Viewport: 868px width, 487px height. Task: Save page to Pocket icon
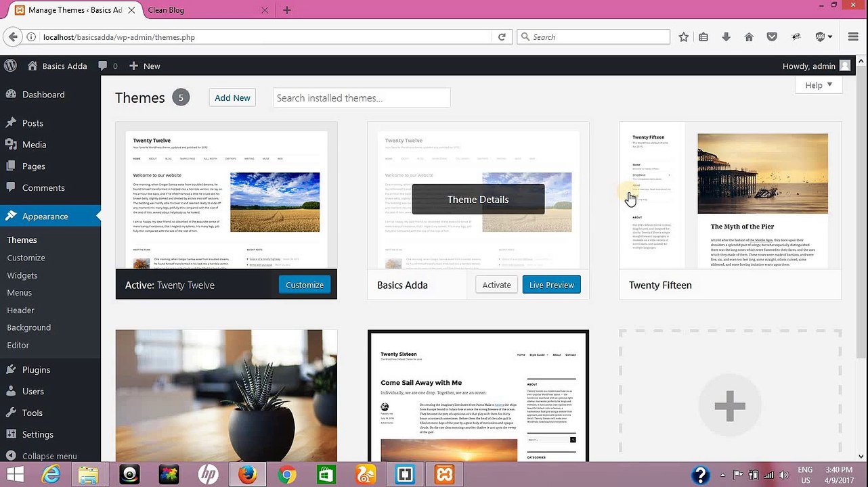tap(771, 37)
